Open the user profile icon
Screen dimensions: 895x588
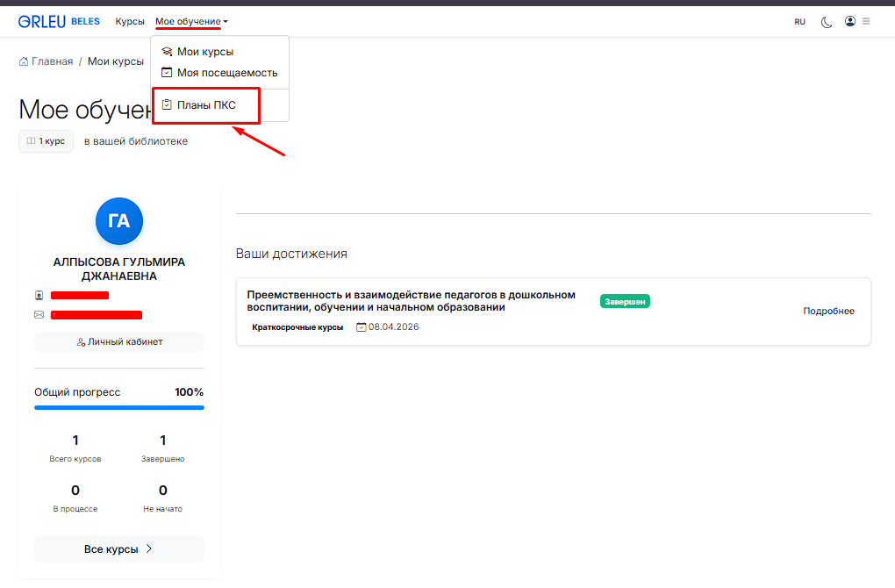pyautogui.click(x=850, y=21)
